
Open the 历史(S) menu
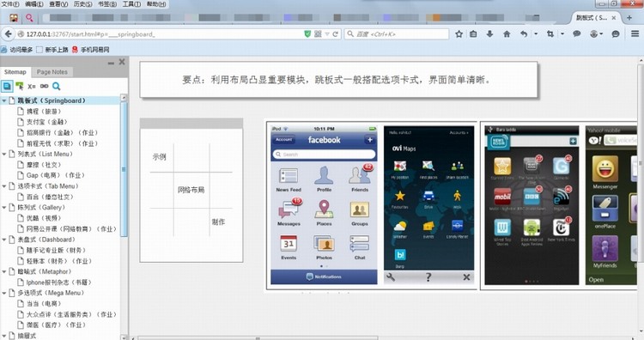[x=82, y=3]
